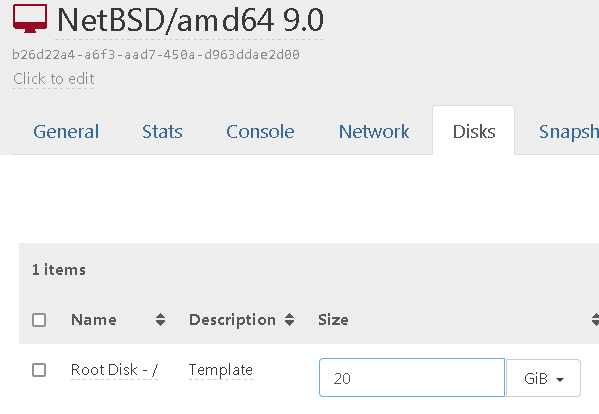Click the Name column header
This screenshot has height=414, width=599.
[94, 320]
